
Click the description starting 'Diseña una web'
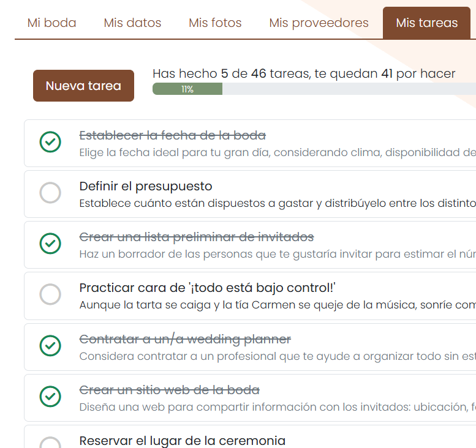(278, 407)
